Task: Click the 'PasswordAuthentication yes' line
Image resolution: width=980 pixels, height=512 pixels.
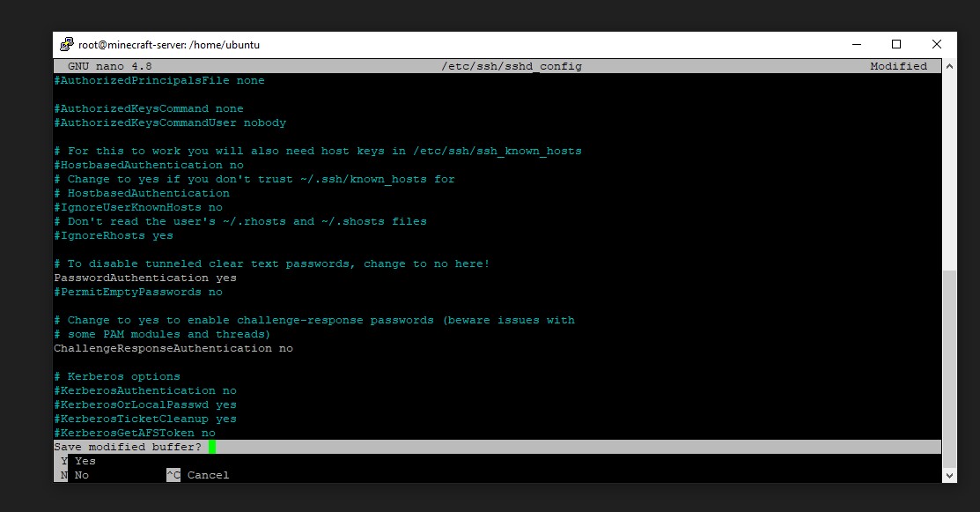Action: 145,278
